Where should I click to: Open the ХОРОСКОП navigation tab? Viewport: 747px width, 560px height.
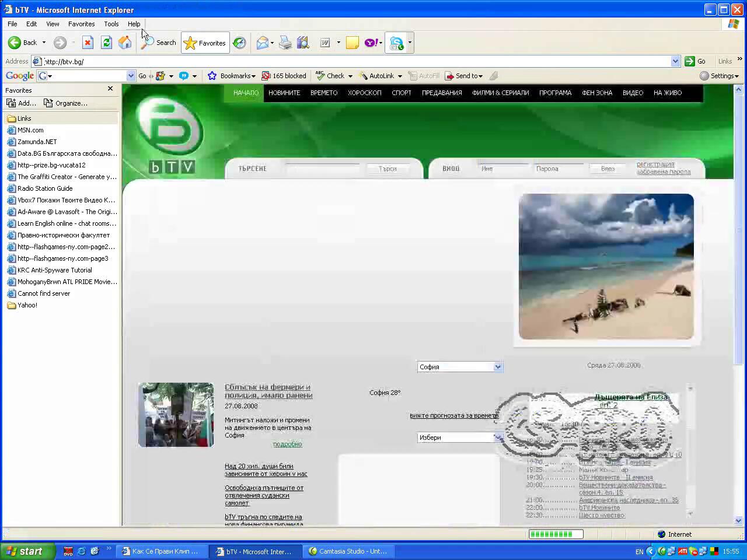tap(365, 93)
